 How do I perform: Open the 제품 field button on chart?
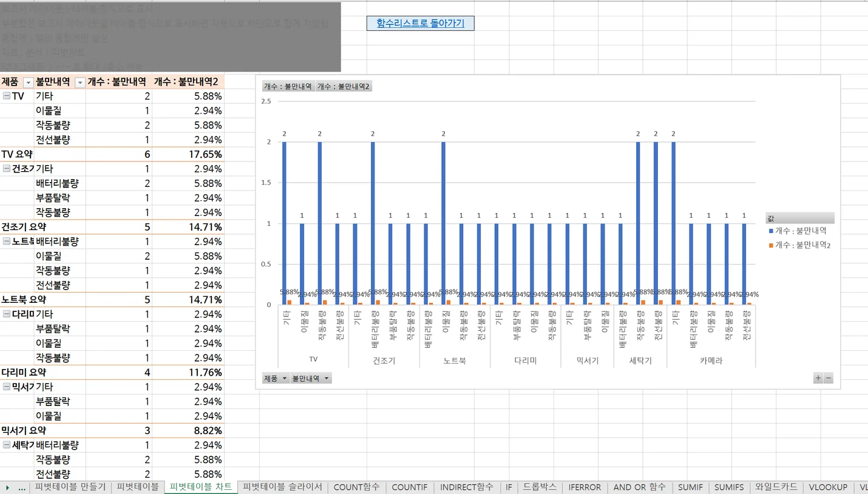(276, 378)
